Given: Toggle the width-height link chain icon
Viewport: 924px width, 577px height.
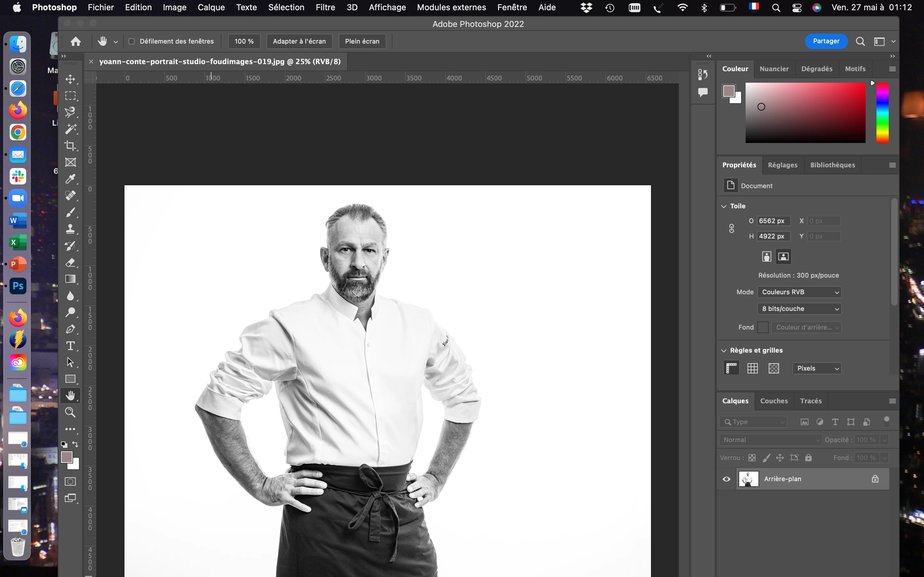Looking at the screenshot, I should 731,229.
